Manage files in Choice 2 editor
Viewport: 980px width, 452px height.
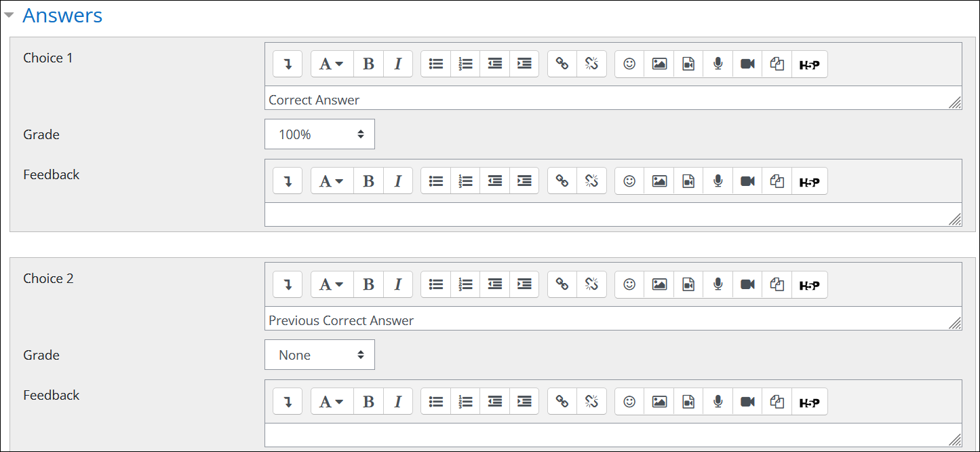point(777,284)
